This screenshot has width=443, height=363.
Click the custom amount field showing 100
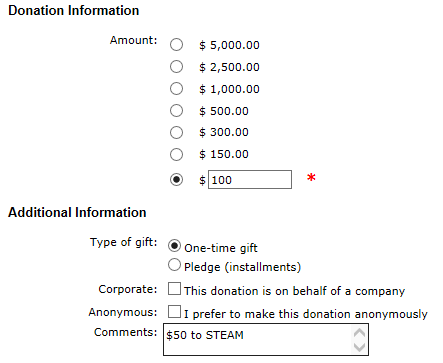pyautogui.click(x=250, y=180)
